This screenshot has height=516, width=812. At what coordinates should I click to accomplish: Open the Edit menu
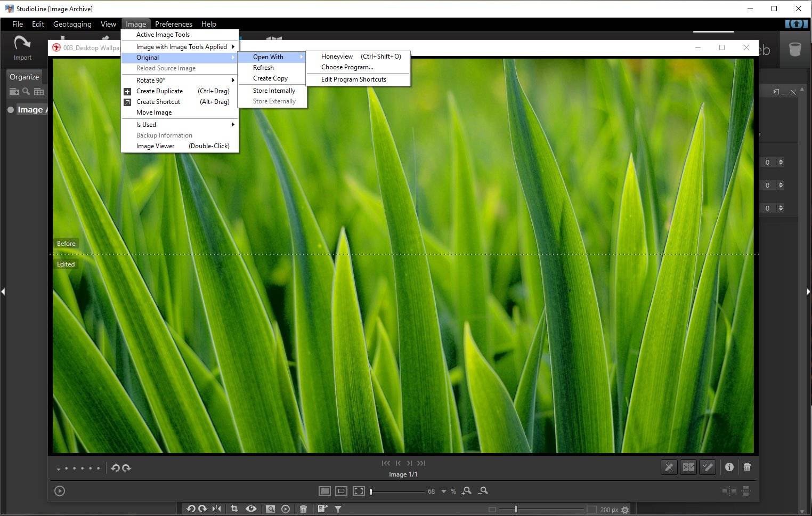pos(38,24)
